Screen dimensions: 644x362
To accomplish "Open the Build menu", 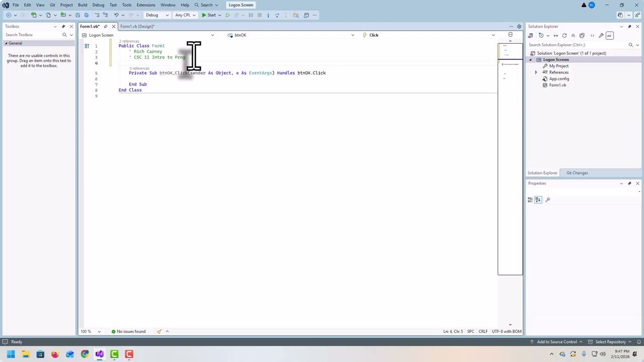I will tap(83, 5).
